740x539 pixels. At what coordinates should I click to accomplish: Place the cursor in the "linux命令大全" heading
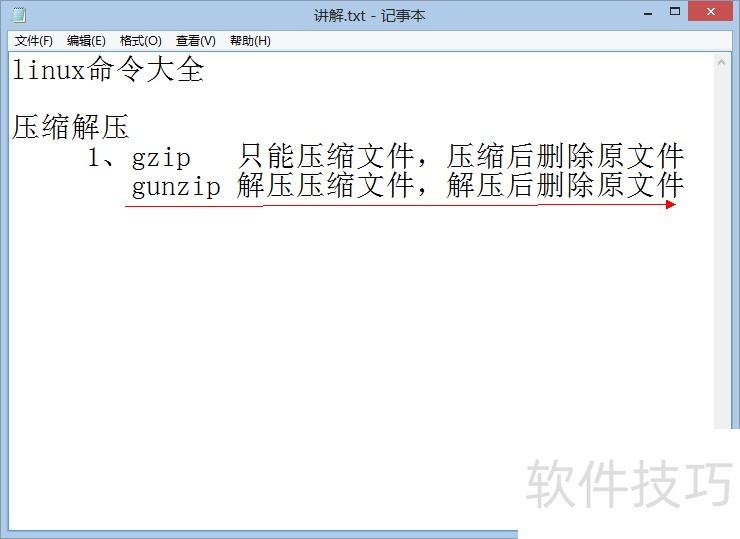[x=108, y=69]
